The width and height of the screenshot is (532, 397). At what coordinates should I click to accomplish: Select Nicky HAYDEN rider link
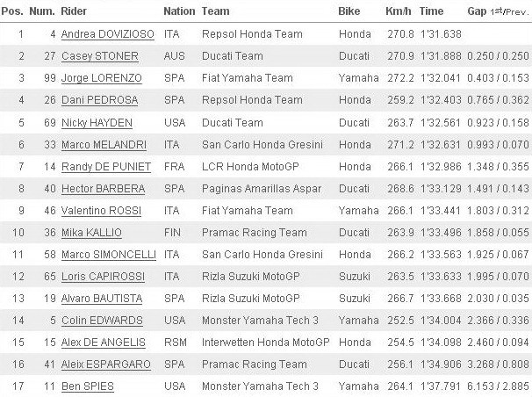(97, 123)
